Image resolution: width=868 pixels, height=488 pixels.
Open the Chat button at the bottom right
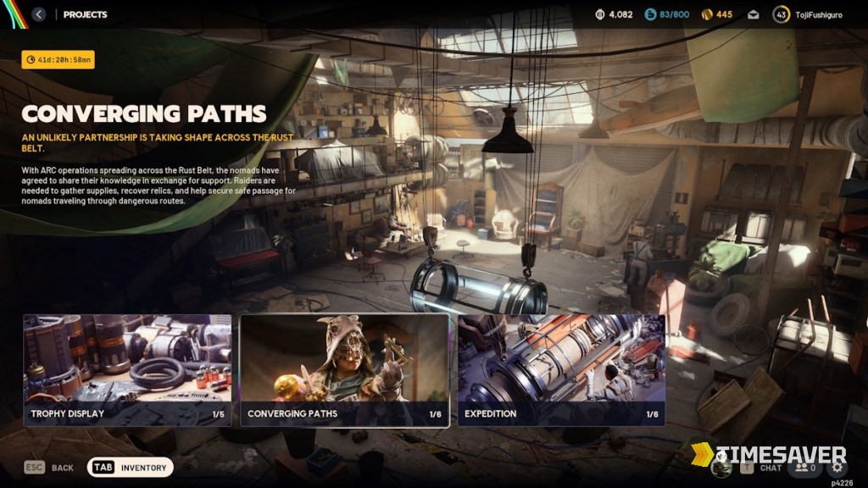click(762, 468)
